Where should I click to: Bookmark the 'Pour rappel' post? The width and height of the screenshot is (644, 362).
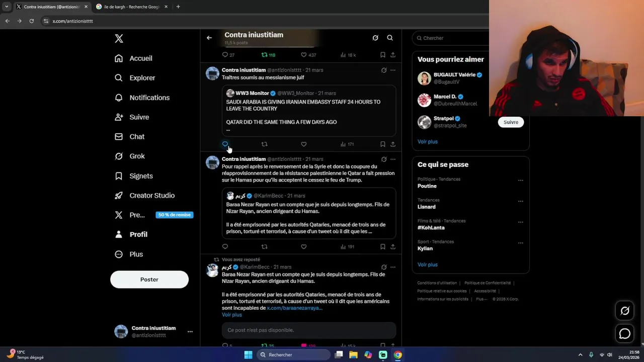(383, 247)
